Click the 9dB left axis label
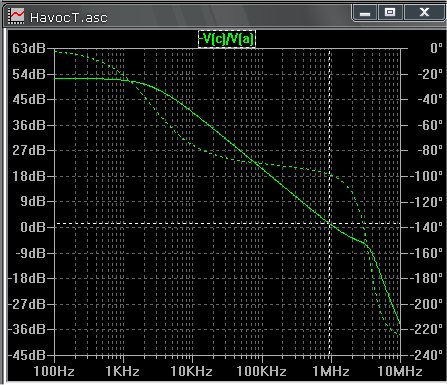Image resolution: width=447 pixels, height=385 pixels. [33, 201]
